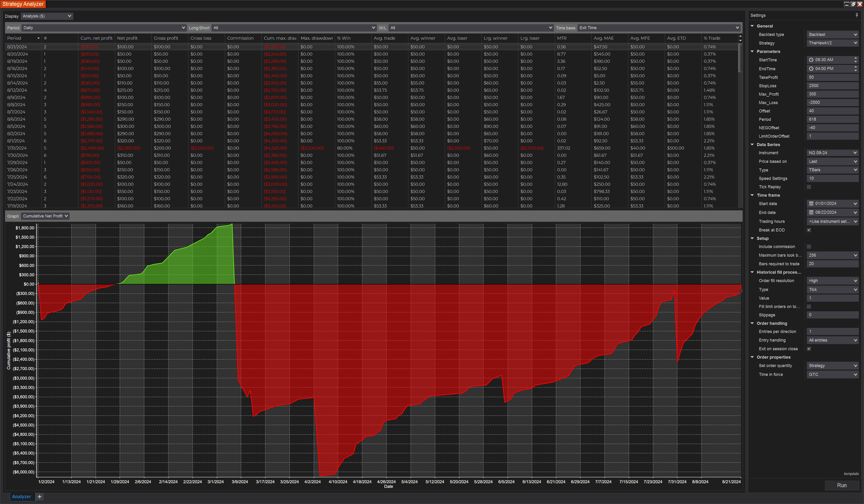Edit Bars required to trade field
This screenshot has width=864, height=504.
tap(833, 264)
